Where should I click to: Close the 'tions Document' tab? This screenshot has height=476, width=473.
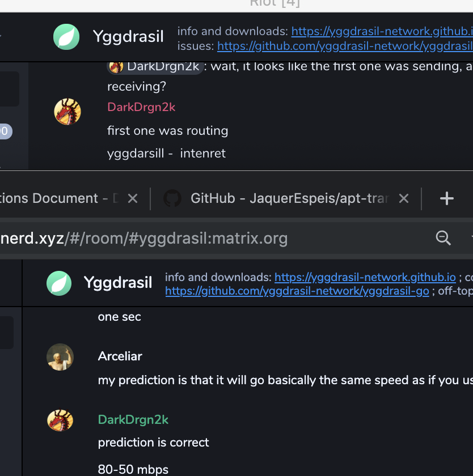pyautogui.click(x=132, y=198)
